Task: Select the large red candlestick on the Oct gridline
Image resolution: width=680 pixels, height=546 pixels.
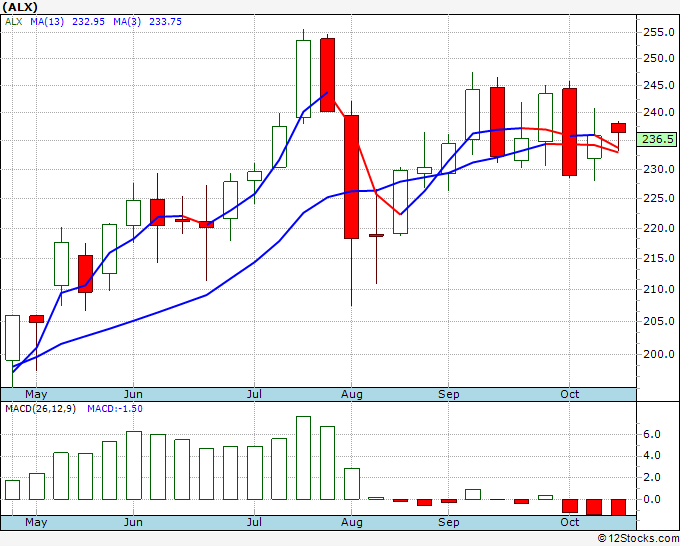Action: point(569,132)
